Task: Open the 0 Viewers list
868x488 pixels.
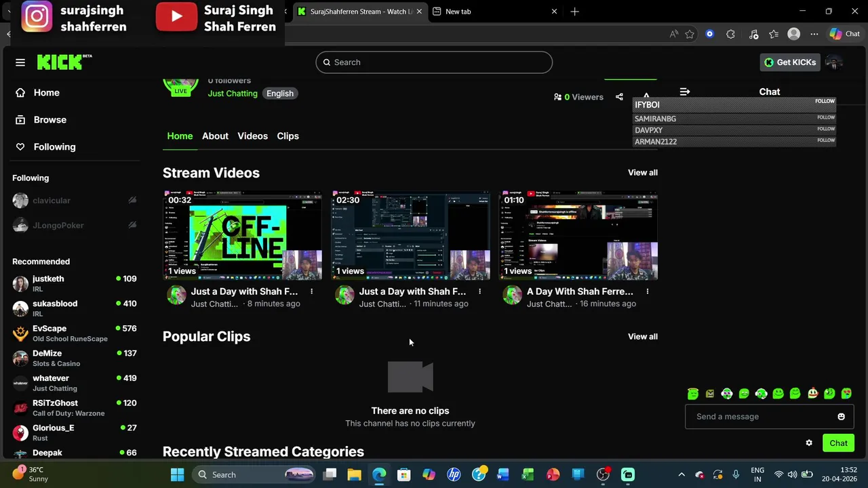Action: pos(578,97)
